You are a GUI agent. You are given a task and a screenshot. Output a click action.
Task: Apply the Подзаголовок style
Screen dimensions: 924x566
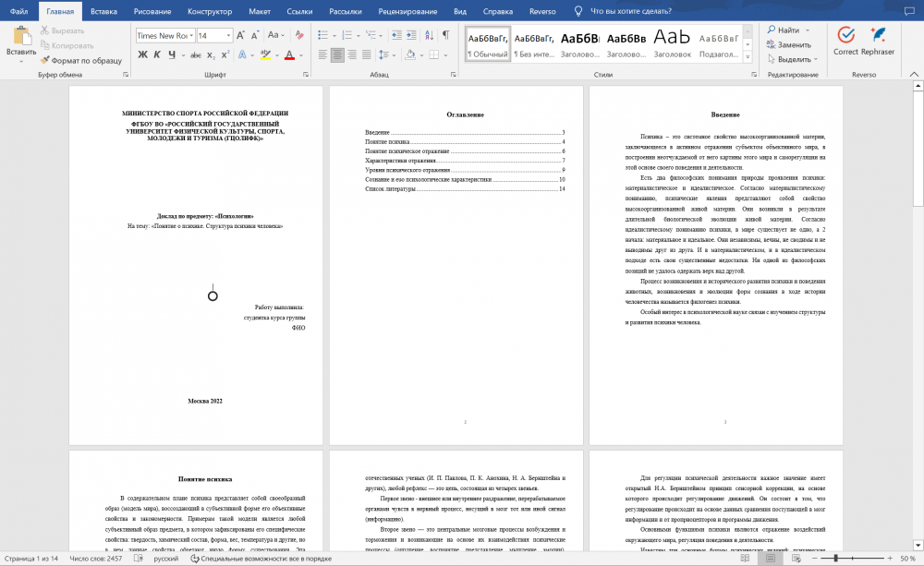[719, 44]
